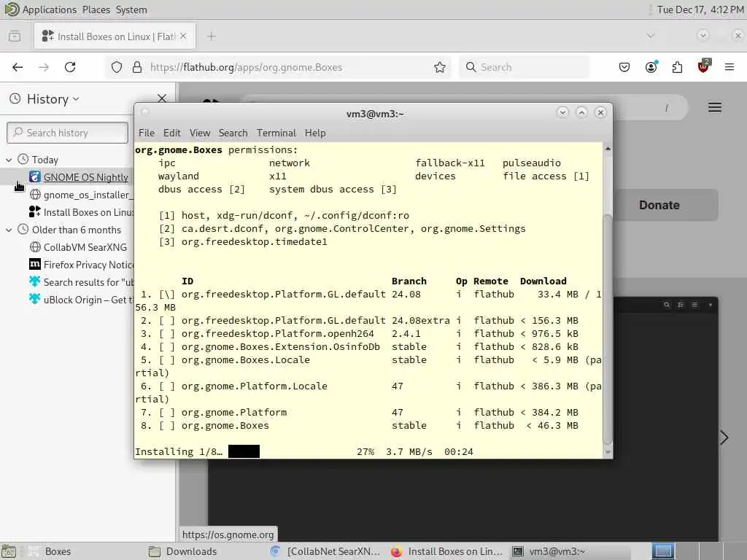Open the Firefox hamburger application menu

tap(729, 67)
